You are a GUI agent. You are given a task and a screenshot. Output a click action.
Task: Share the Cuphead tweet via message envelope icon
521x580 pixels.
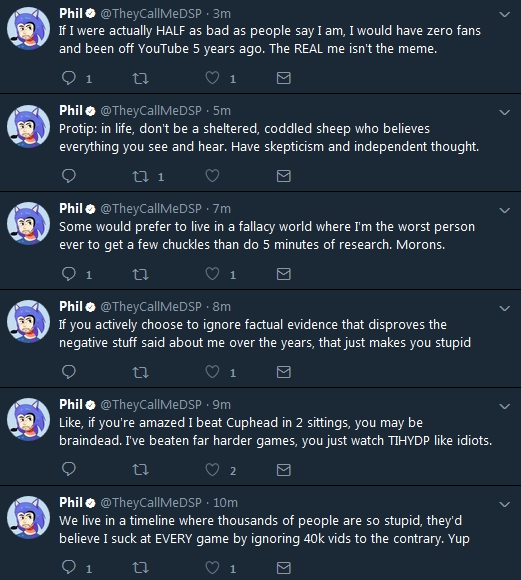click(x=284, y=470)
